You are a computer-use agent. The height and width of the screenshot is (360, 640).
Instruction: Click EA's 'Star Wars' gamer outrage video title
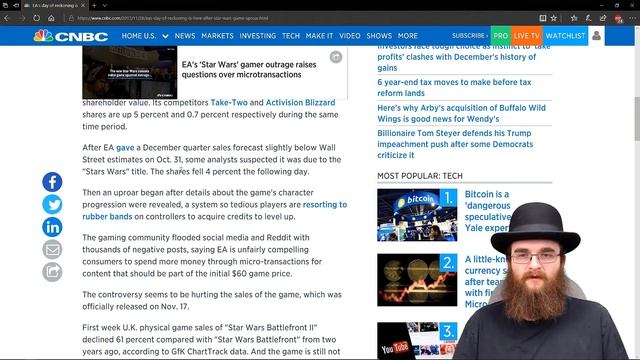click(249, 69)
